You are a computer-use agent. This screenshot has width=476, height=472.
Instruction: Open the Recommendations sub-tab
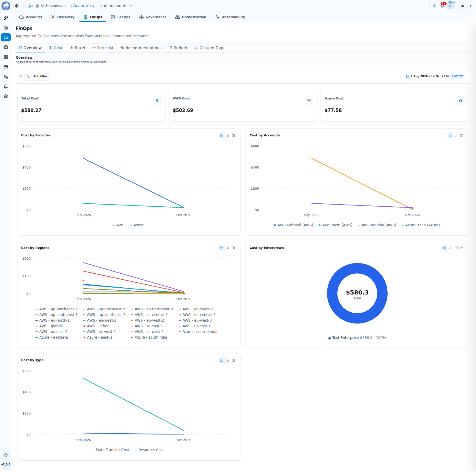click(141, 48)
